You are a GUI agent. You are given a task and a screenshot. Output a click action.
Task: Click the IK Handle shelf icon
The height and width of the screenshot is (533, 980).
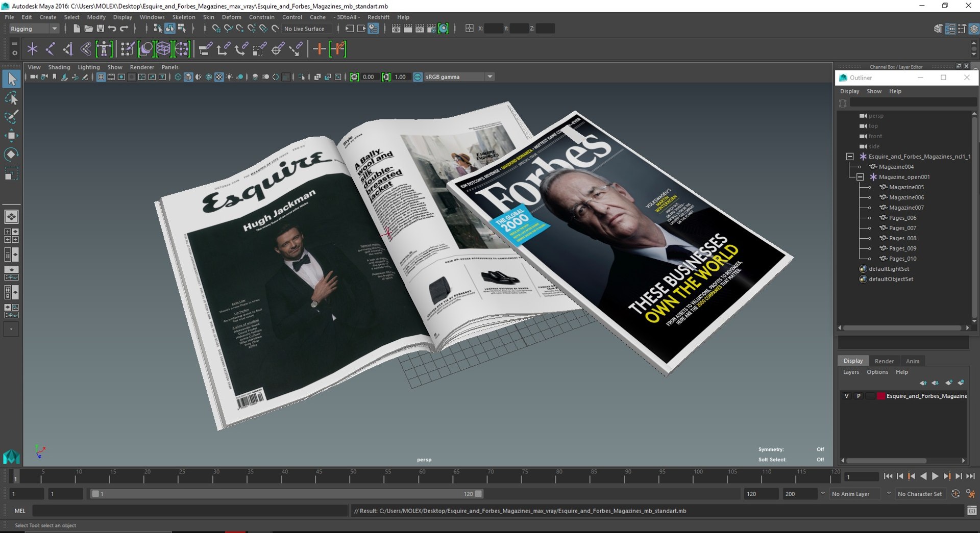coord(67,49)
